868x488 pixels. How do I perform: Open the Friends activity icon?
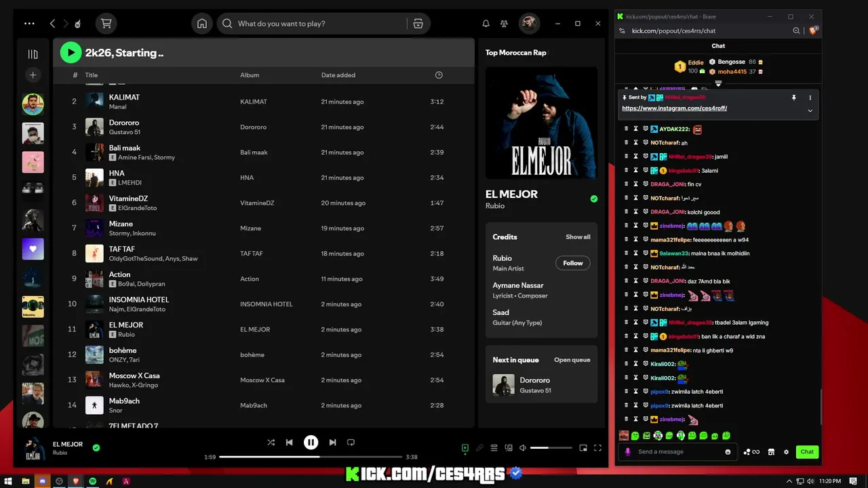pyautogui.click(x=504, y=23)
